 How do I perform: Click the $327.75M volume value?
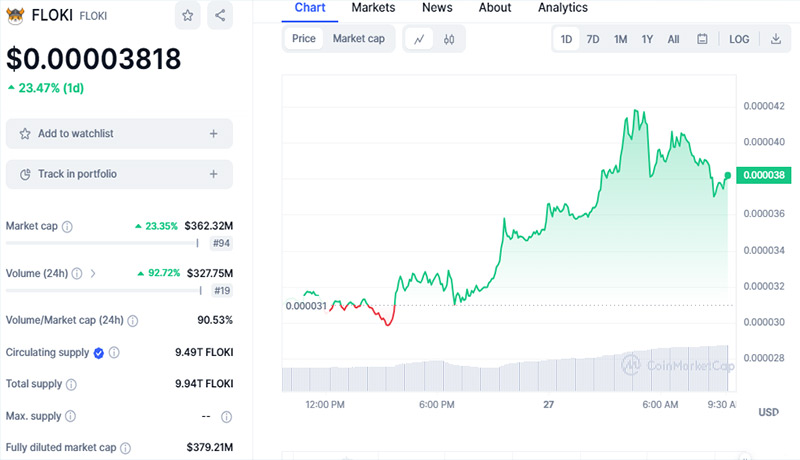tap(210, 273)
